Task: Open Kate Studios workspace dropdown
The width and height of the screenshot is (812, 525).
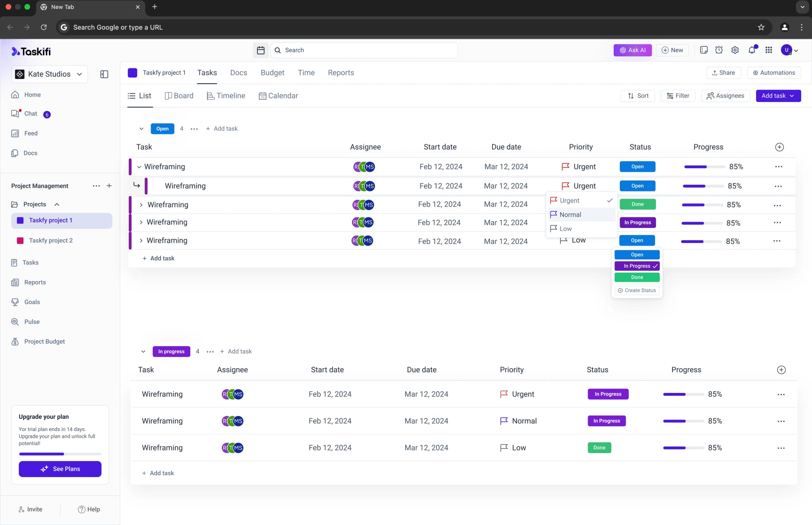Action: tap(49, 74)
